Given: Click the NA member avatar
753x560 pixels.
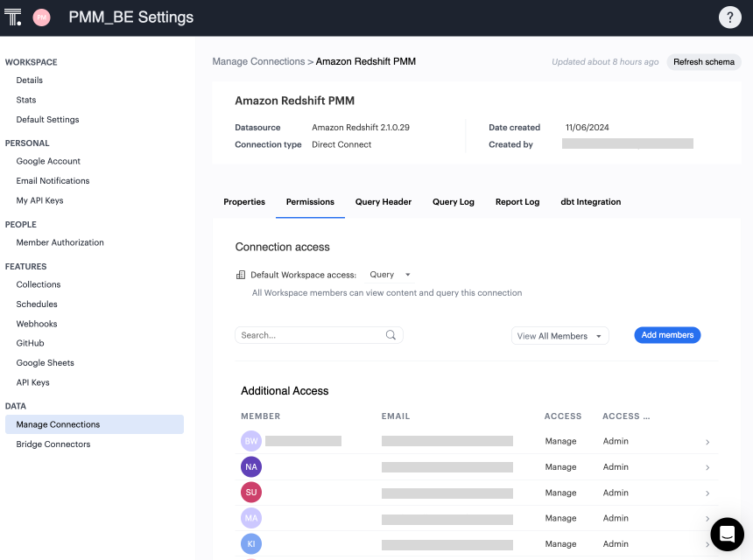Looking at the screenshot, I should pos(251,467).
